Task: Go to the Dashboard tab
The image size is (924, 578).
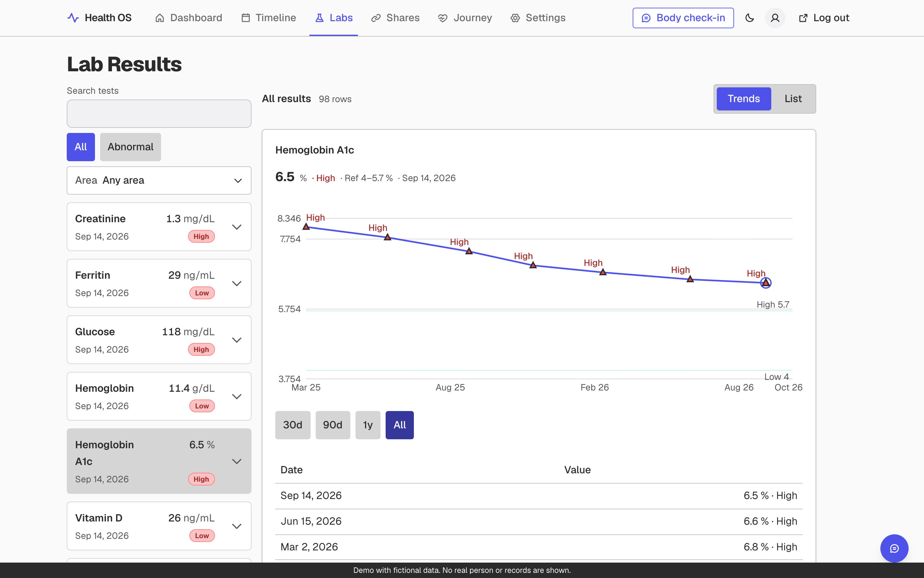Action: [x=189, y=18]
